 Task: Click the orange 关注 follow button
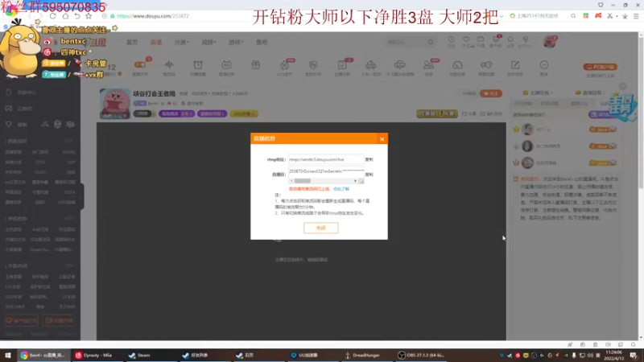491,93
